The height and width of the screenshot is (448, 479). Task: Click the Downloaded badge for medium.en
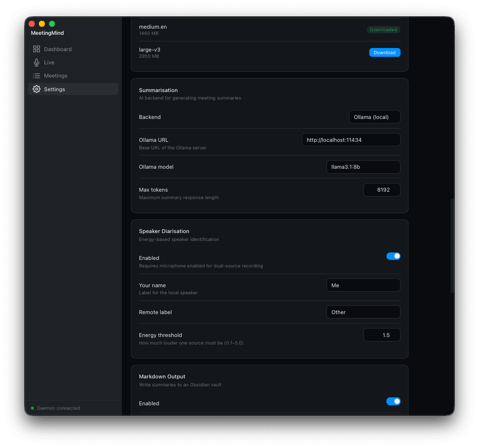(x=383, y=30)
